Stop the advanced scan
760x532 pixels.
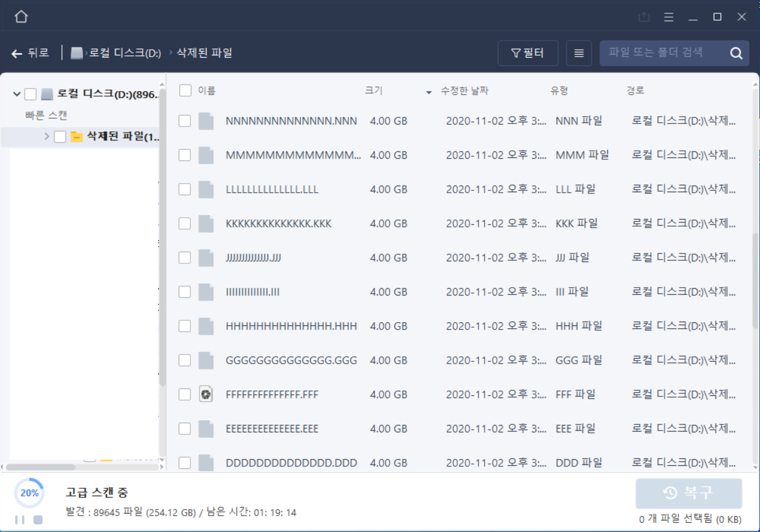click(38, 520)
